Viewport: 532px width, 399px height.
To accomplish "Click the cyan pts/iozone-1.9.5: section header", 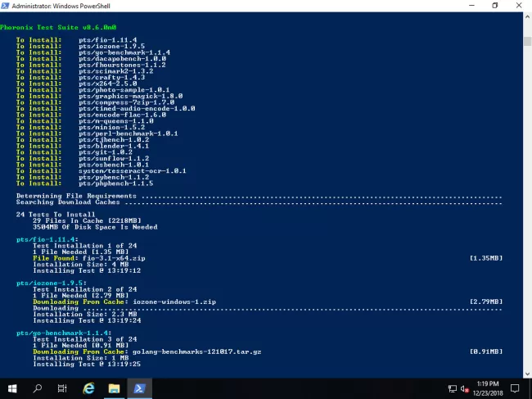I will pos(52,283).
